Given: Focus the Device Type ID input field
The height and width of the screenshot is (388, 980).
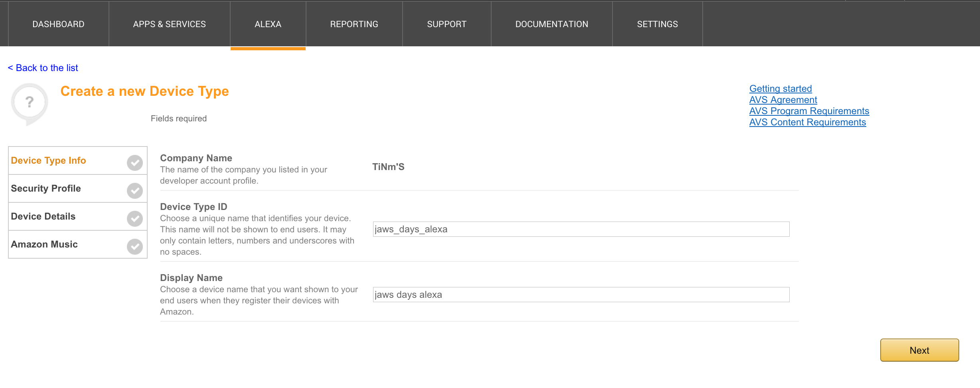Looking at the screenshot, I should pyautogui.click(x=581, y=229).
